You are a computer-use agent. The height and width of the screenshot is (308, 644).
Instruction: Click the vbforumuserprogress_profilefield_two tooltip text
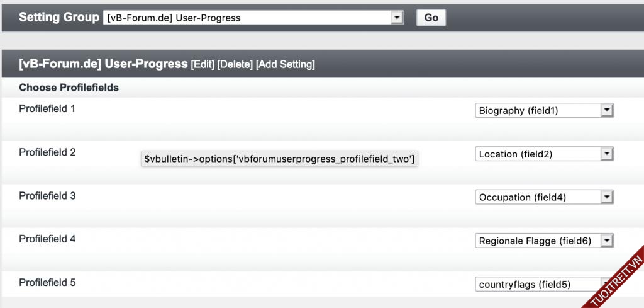[279, 159]
